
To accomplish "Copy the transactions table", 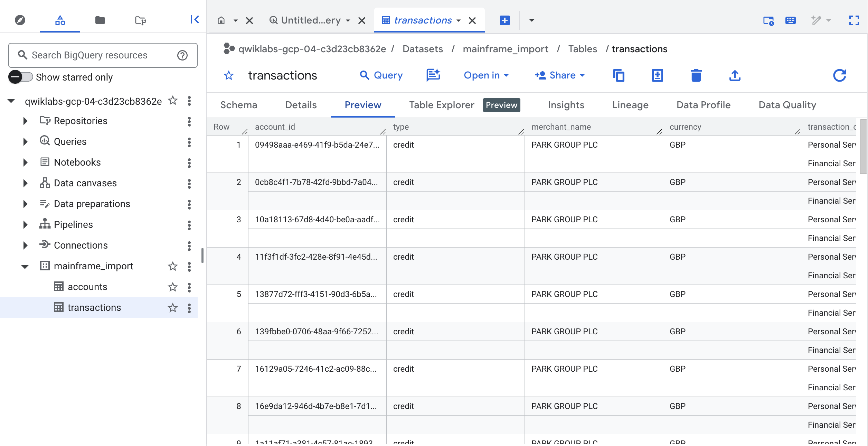I will tap(619, 75).
